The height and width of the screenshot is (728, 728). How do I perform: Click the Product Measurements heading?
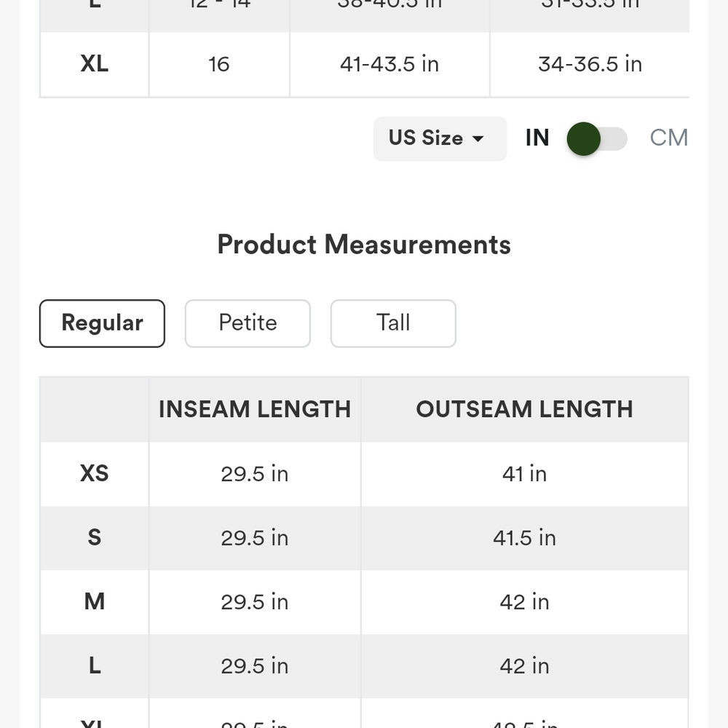[364, 245]
